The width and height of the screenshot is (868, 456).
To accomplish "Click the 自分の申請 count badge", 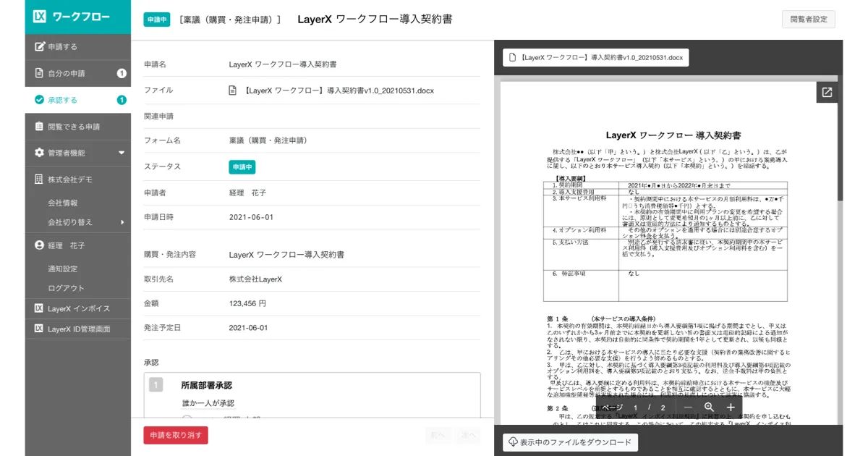I will click(122, 73).
